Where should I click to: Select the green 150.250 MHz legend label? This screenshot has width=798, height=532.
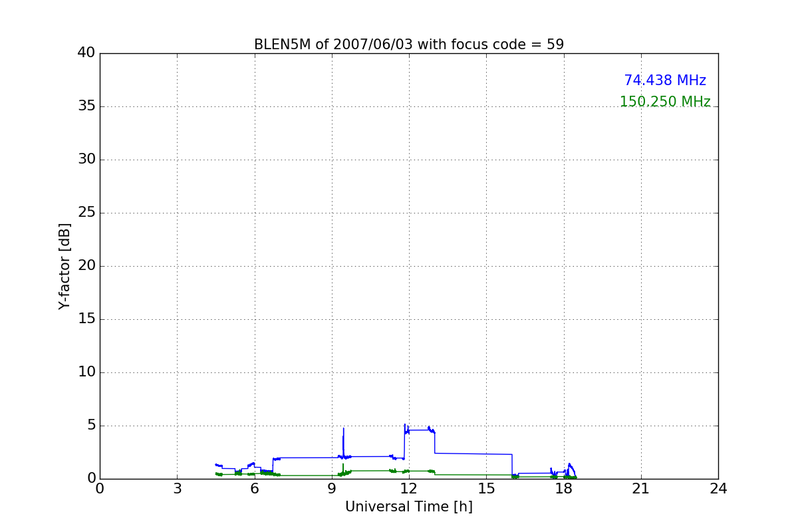pos(665,102)
